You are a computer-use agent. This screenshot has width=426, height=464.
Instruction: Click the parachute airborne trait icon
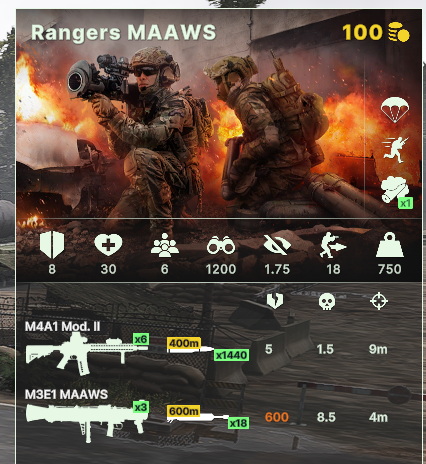pyautogui.click(x=395, y=110)
